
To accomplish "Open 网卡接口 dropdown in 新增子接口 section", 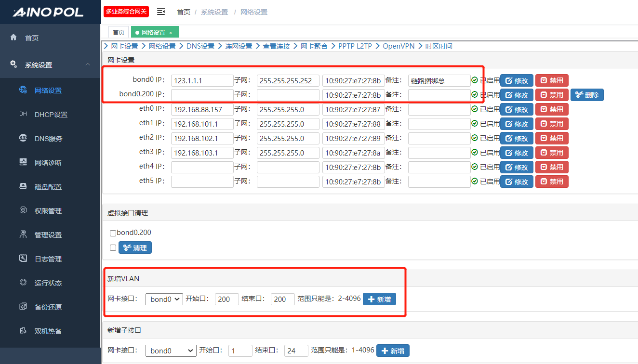I will [171, 351].
